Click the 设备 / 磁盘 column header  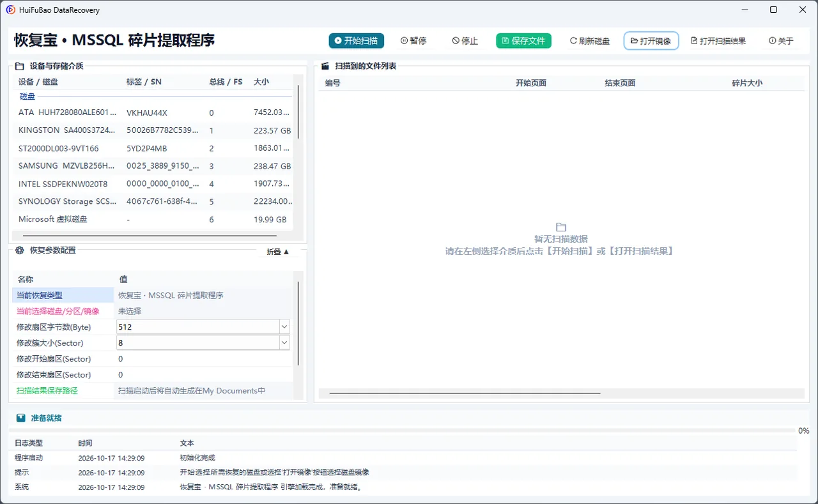[38, 82]
